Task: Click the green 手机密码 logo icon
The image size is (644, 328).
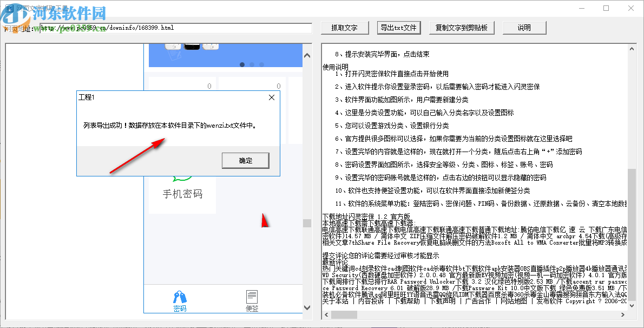Action: point(182,179)
